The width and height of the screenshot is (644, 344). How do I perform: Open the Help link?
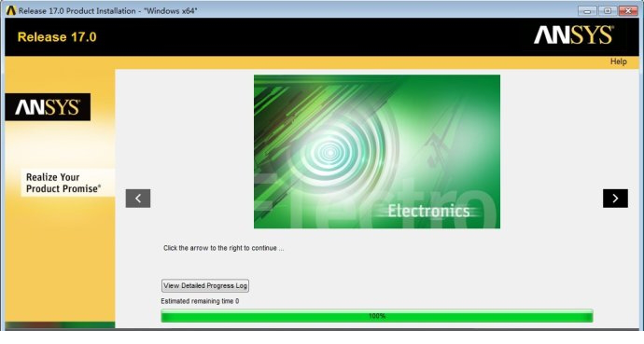618,62
